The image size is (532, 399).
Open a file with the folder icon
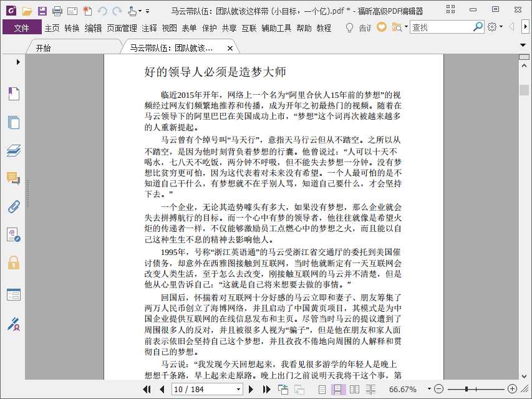(27, 11)
